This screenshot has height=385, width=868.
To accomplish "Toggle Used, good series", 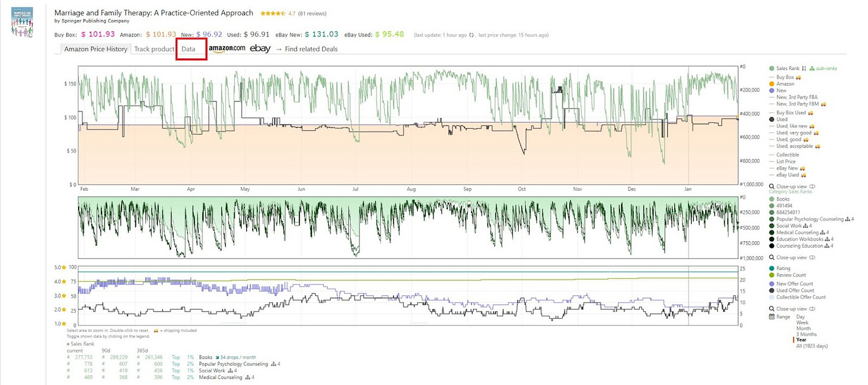I will coord(789,139).
